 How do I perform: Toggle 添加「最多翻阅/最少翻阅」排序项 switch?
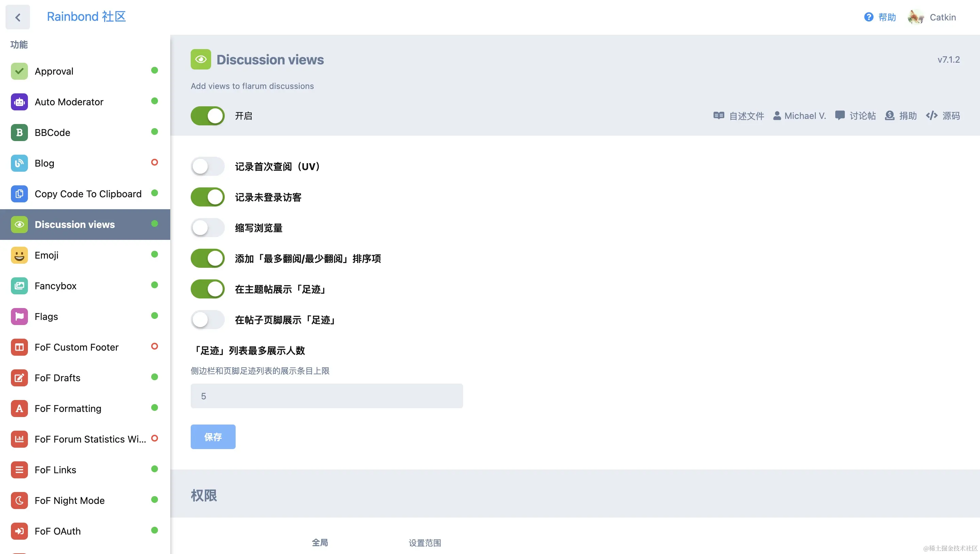tap(208, 259)
